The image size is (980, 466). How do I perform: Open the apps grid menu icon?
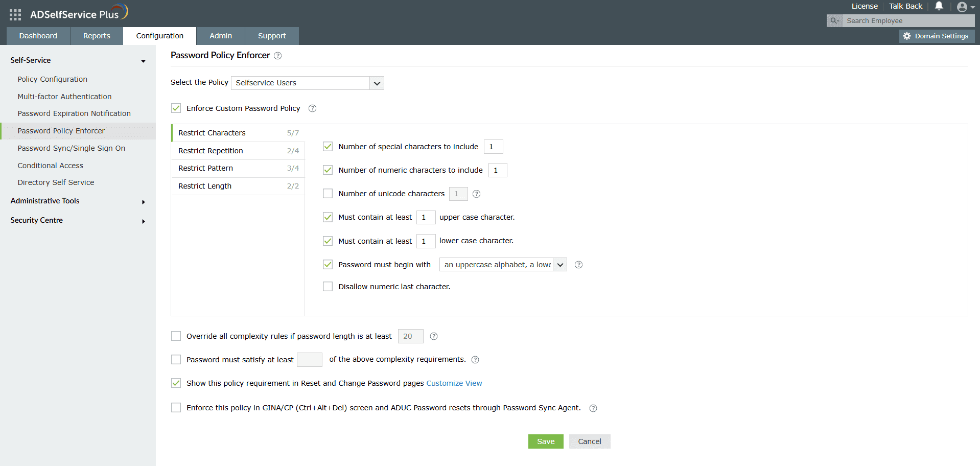pos(15,15)
